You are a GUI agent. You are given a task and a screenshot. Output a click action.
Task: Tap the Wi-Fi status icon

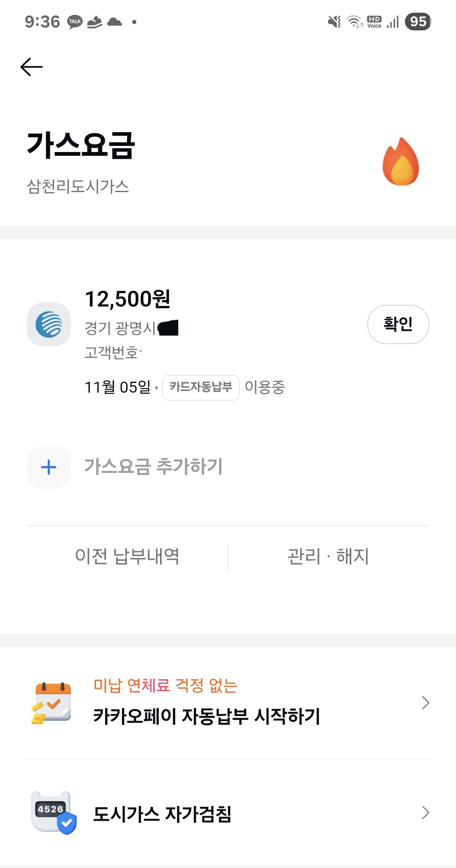coord(355,22)
